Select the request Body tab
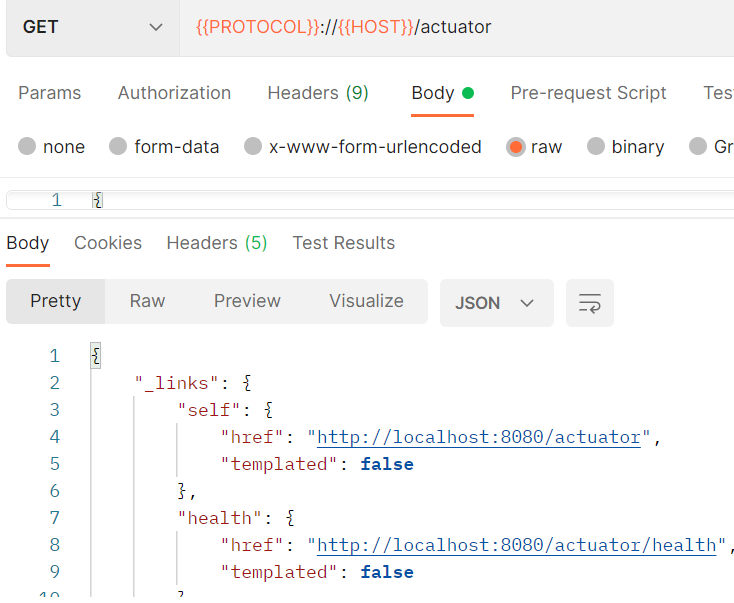 (442, 93)
